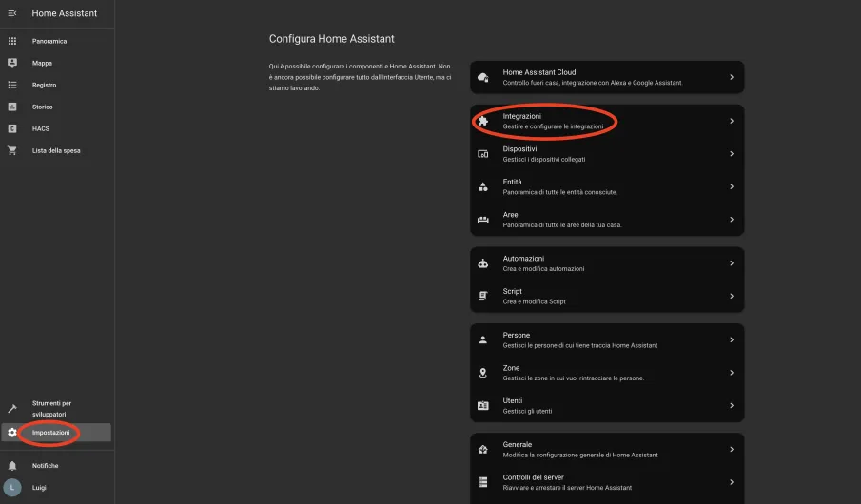Click the Integrazioni puzzle piece icon
861x504 pixels.
tap(482, 122)
